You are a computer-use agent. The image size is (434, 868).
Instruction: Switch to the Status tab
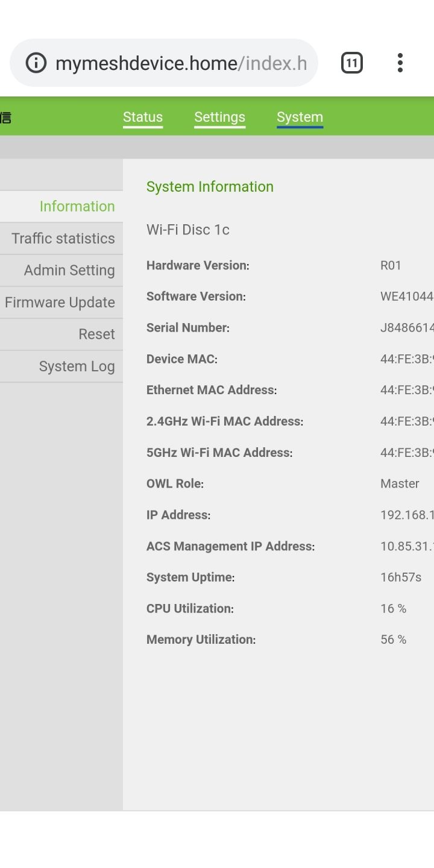click(143, 117)
